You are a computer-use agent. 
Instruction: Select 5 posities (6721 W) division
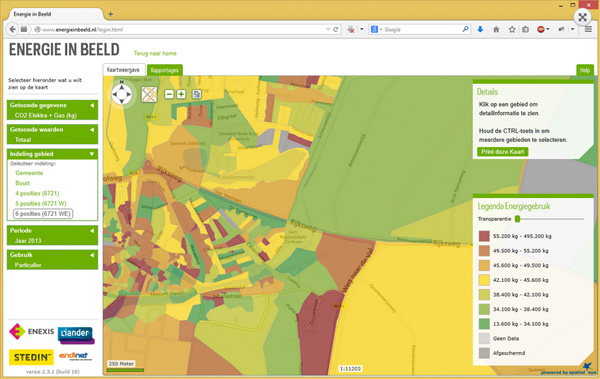point(41,204)
